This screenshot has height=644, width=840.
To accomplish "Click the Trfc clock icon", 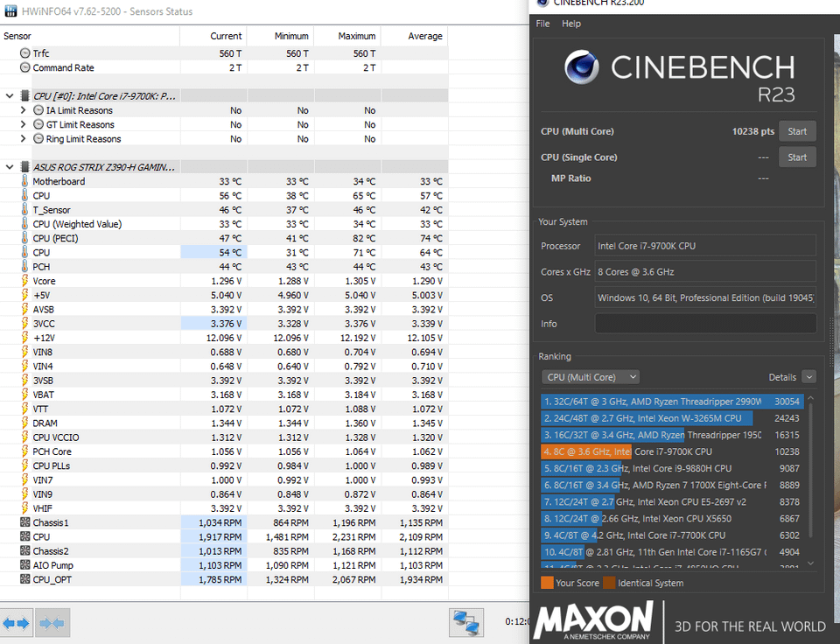I will click(x=24, y=53).
